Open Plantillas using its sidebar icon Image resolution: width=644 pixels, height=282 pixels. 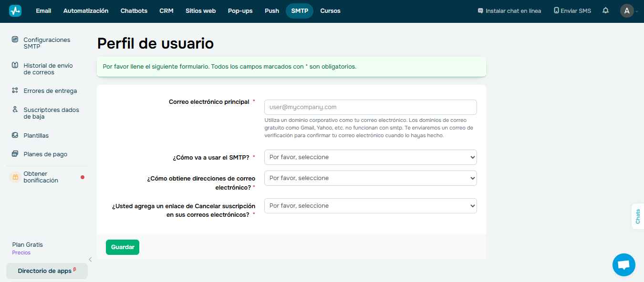pyautogui.click(x=16, y=135)
